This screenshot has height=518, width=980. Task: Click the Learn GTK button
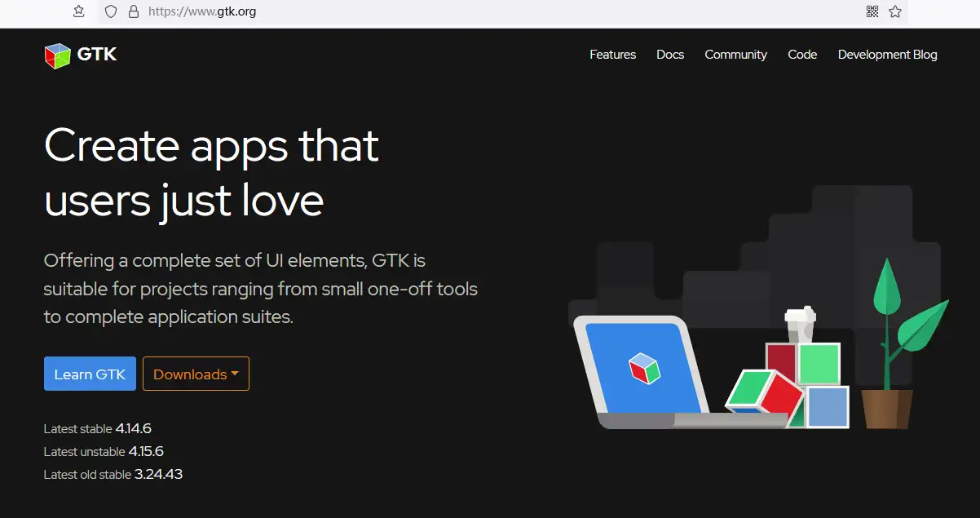pos(90,374)
